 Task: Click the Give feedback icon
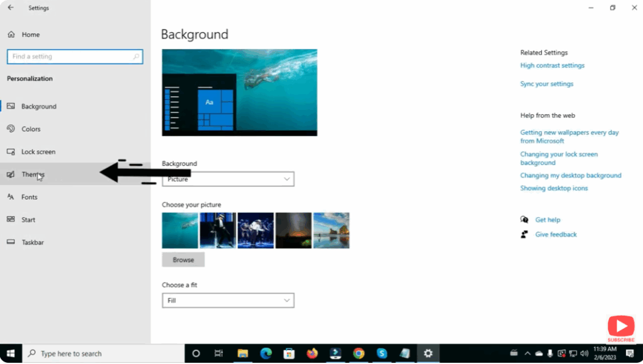524,234
